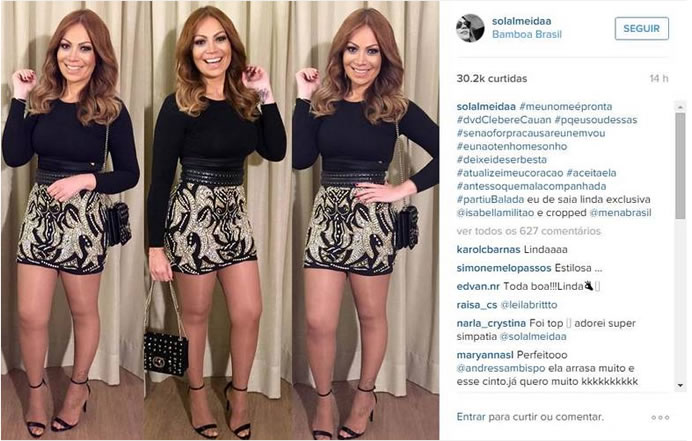Visit the @isabellamilitao mention
This screenshot has height=441, width=692.
click(495, 213)
